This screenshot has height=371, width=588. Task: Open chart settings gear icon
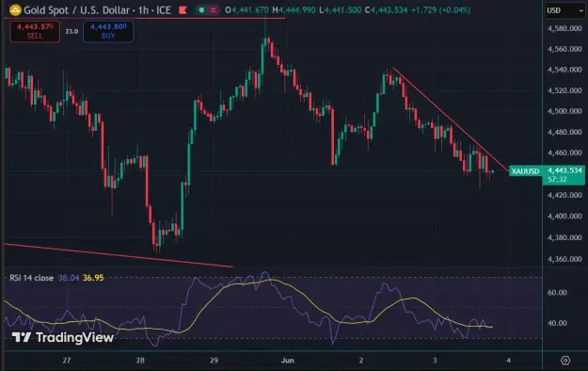tap(565, 361)
